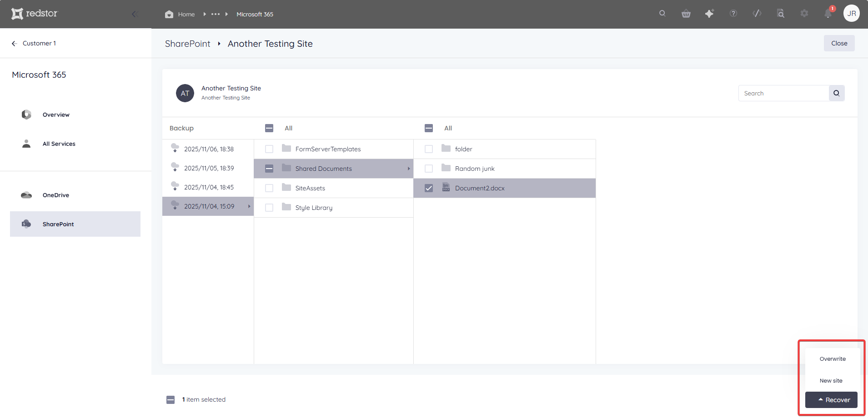
Task: Go back to Customer 1
Action: [x=39, y=44]
